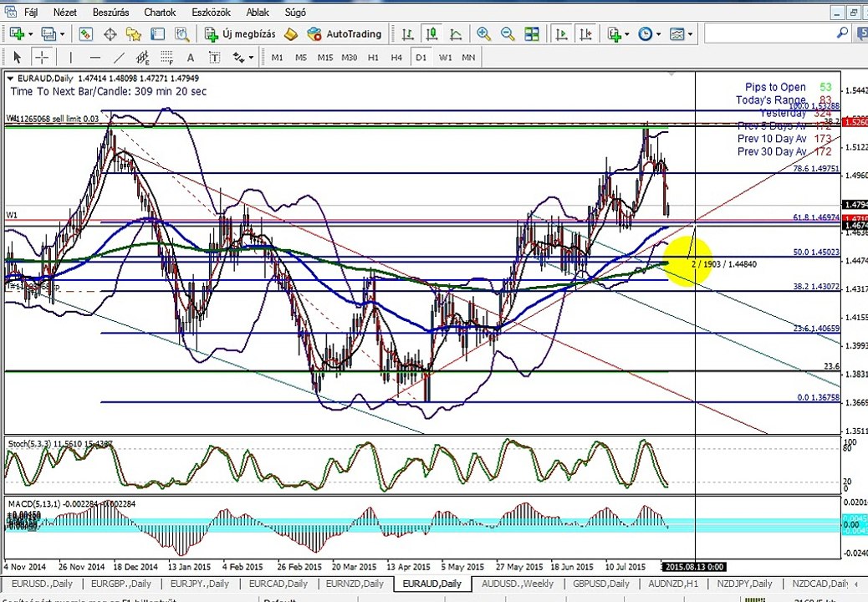Tile the chart windows
Image resolution: width=868 pixels, height=602 pixels.
pyautogui.click(x=532, y=34)
